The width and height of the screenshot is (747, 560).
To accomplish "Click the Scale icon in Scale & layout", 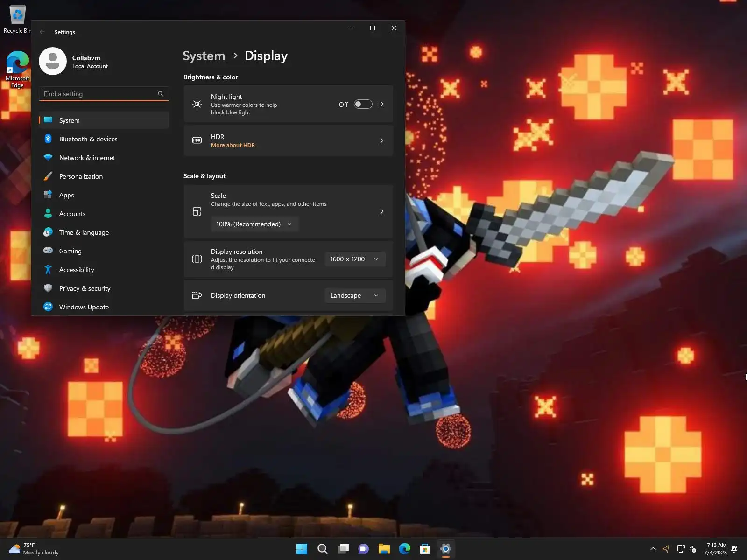I will (x=197, y=211).
